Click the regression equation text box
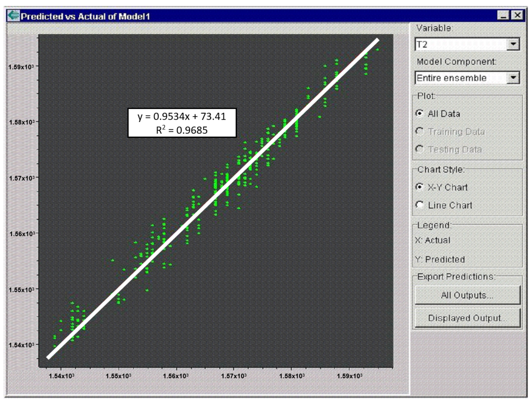532x403 pixels. point(182,123)
